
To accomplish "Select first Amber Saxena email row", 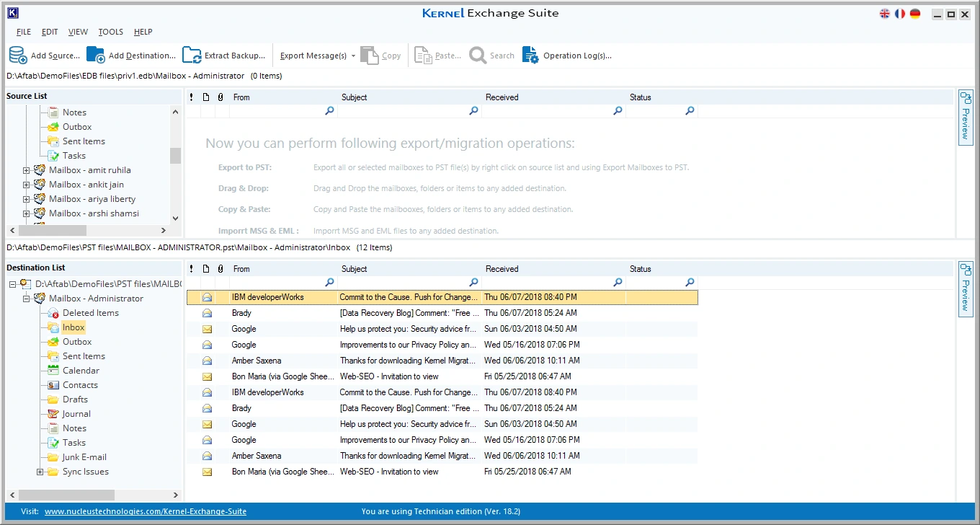I will point(442,361).
